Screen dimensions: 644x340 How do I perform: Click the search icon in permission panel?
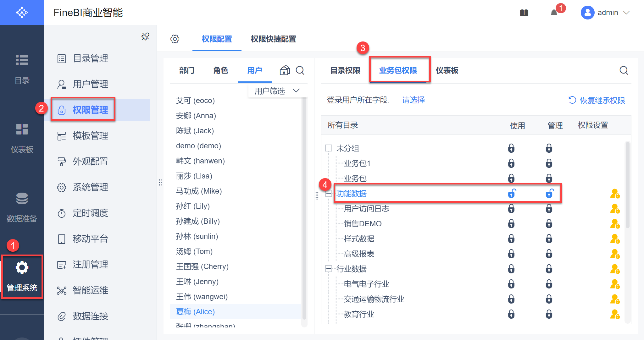pos(624,70)
